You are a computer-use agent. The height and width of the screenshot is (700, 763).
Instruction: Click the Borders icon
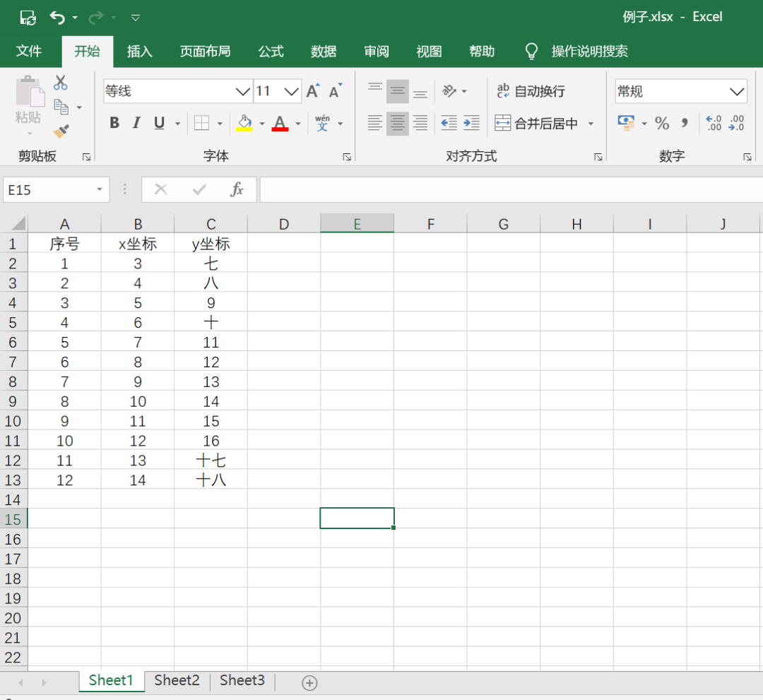point(201,123)
